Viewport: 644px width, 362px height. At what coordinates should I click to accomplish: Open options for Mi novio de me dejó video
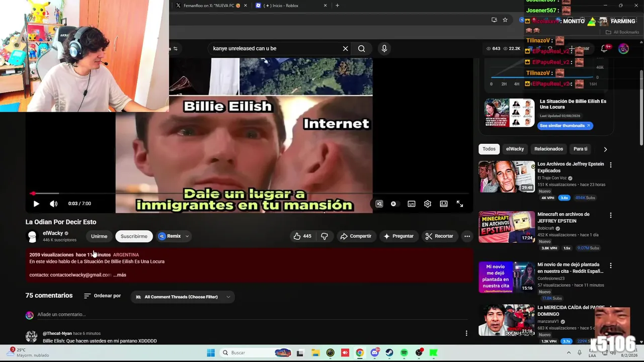[x=611, y=265]
